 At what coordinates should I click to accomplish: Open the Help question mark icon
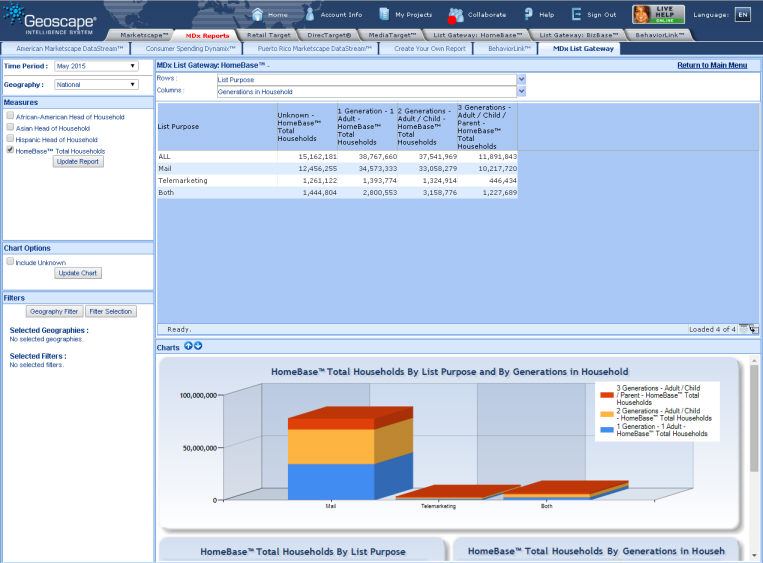pyautogui.click(x=528, y=14)
